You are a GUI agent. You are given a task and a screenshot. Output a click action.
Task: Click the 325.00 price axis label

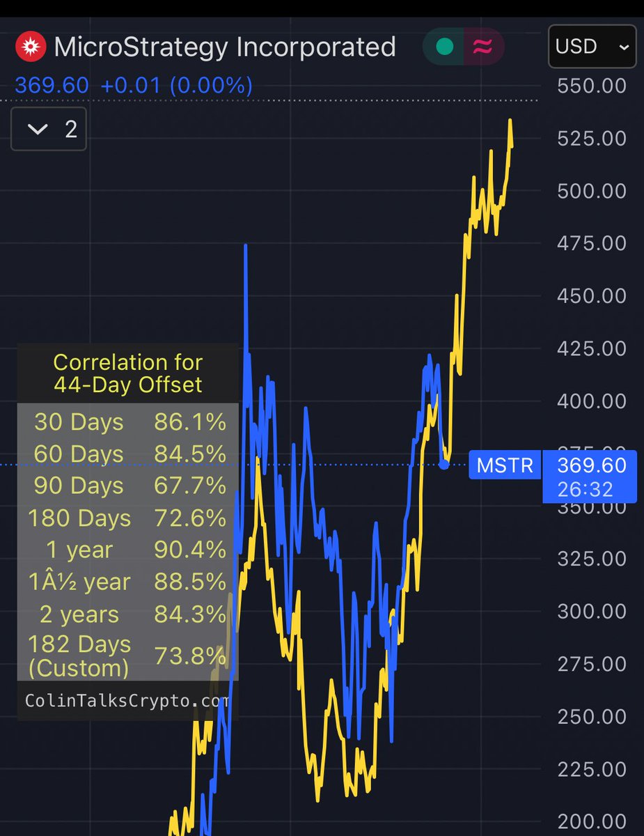click(x=592, y=559)
